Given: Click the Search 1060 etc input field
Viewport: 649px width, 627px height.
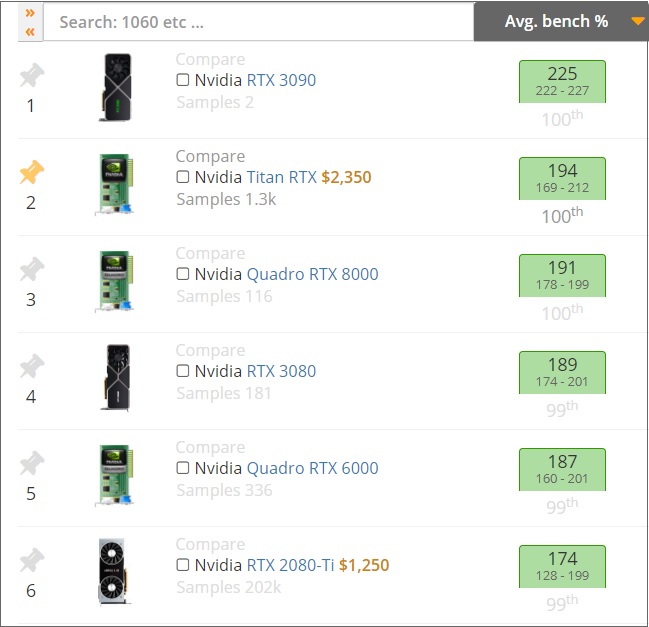Looking at the screenshot, I should [259, 22].
